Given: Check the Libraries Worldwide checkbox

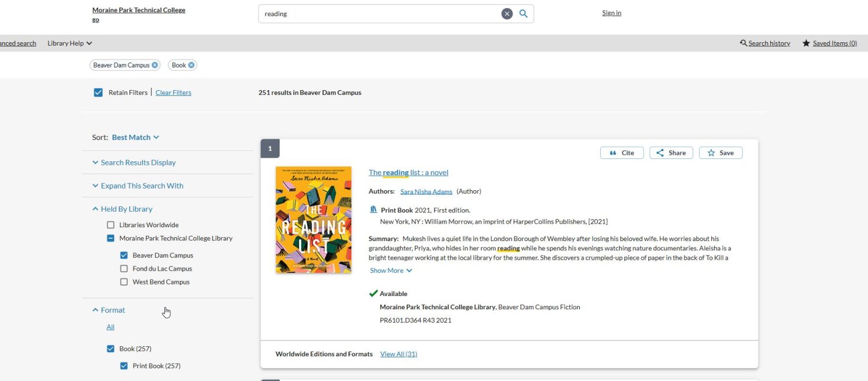Looking at the screenshot, I should point(111,225).
